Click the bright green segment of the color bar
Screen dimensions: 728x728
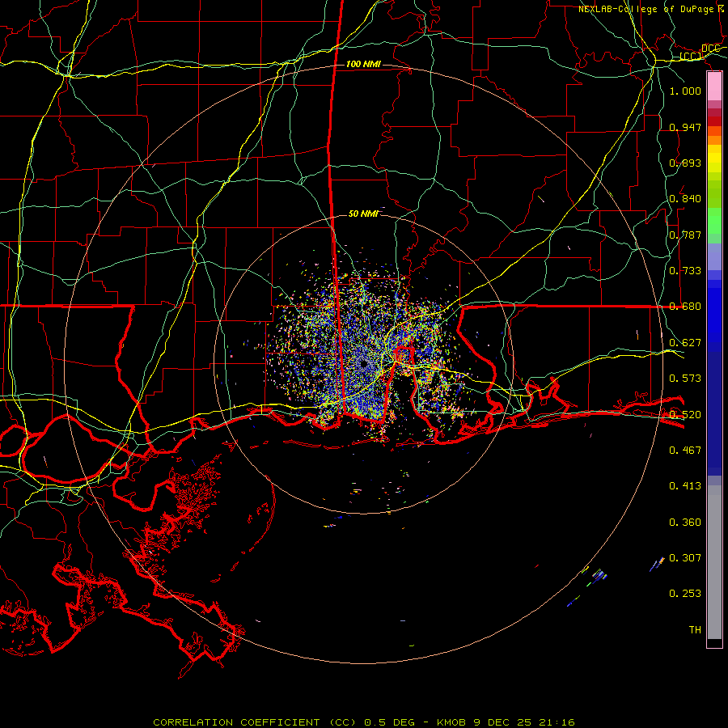tap(714, 221)
